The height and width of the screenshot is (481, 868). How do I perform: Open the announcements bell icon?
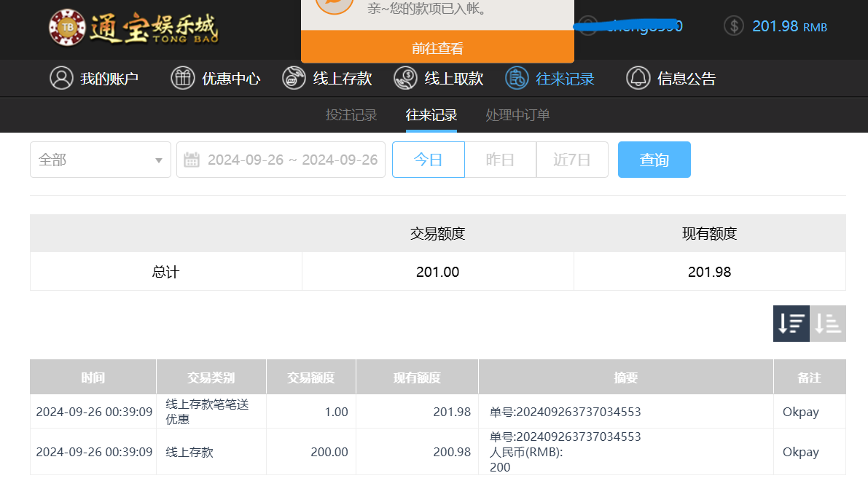[x=638, y=78]
